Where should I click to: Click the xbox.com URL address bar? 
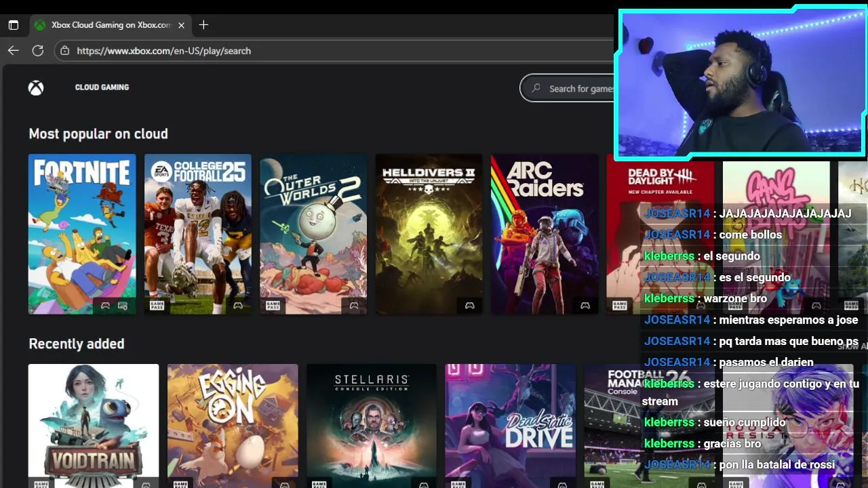(x=334, y=51)
